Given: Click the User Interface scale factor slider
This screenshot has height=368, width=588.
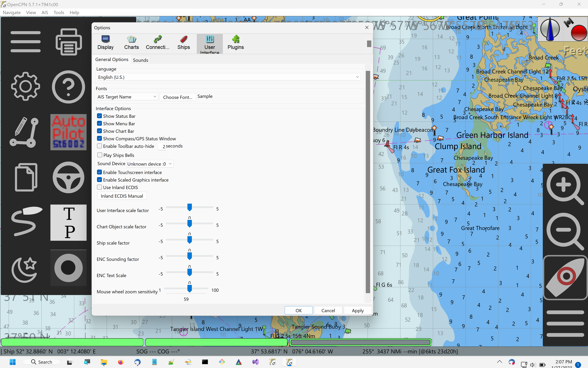Looking at the screenshot, I should 189,207.
